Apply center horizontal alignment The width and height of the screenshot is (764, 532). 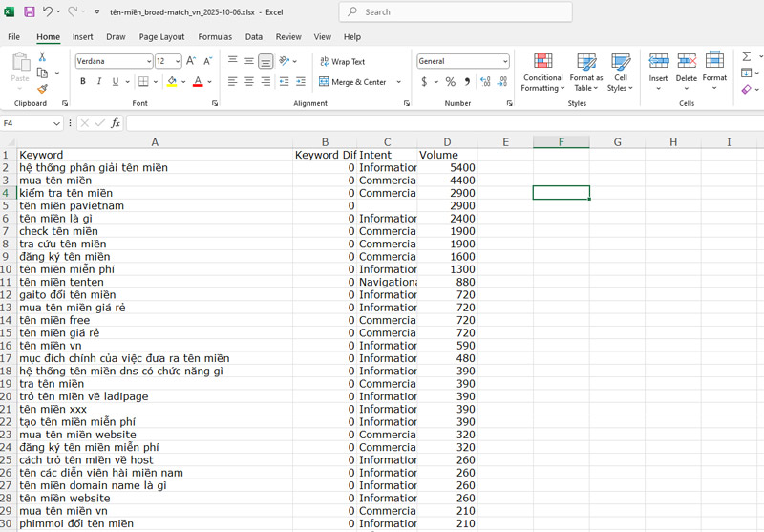coord(249,82)
